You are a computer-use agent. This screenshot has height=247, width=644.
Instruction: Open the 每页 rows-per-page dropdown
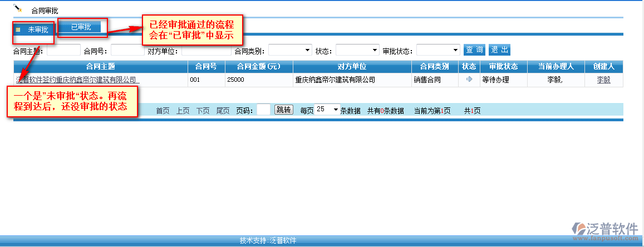coord(327,110)
